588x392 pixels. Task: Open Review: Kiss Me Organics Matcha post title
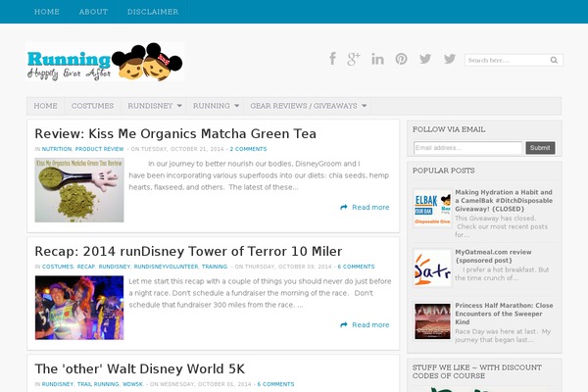click(175, 133)
